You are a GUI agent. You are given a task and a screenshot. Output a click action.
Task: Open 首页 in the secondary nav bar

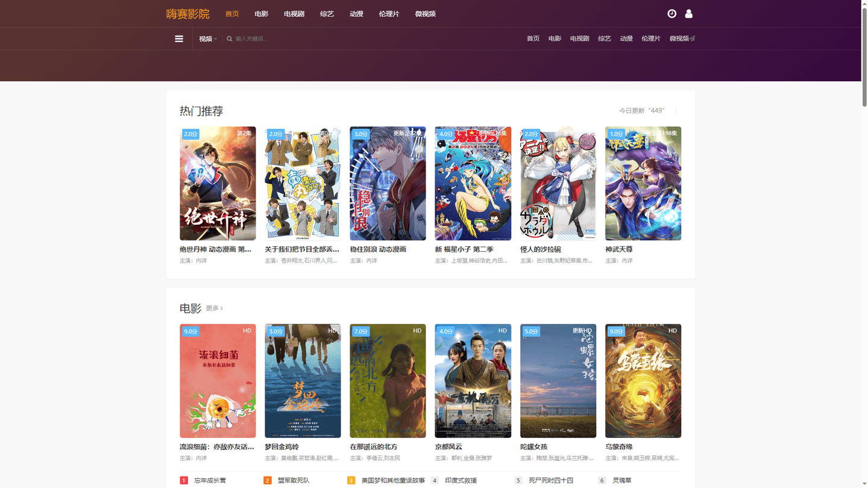533,39
